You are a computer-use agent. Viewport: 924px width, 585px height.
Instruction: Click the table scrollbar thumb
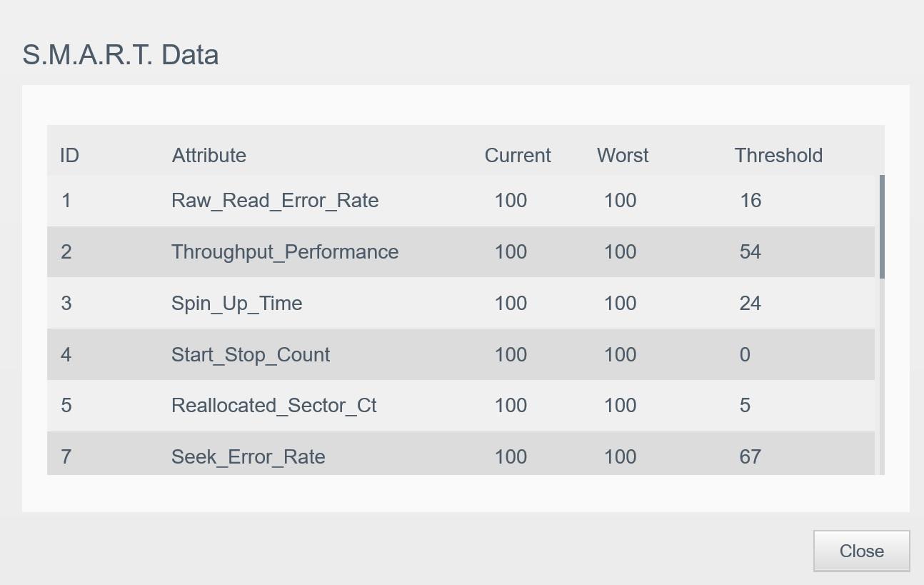coord(882,226)
